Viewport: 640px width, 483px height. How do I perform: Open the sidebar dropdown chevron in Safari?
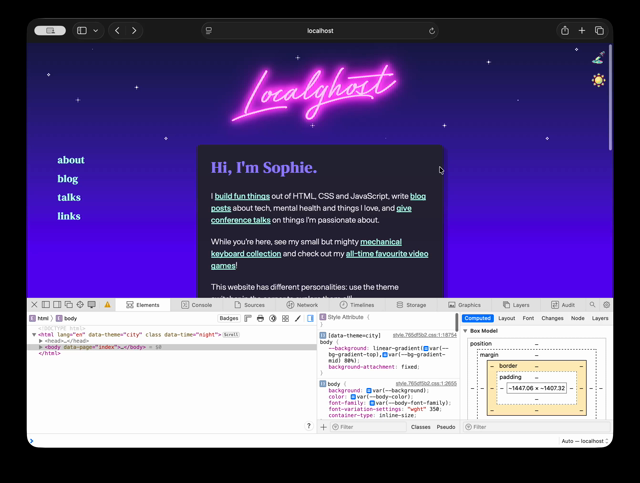click(x=96, y=31)
